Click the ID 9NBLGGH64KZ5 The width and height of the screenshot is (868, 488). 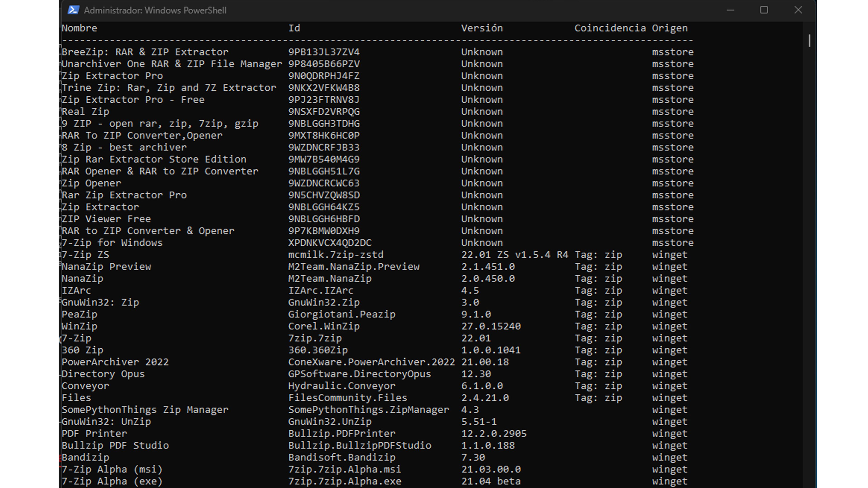[x=324, y=207]
